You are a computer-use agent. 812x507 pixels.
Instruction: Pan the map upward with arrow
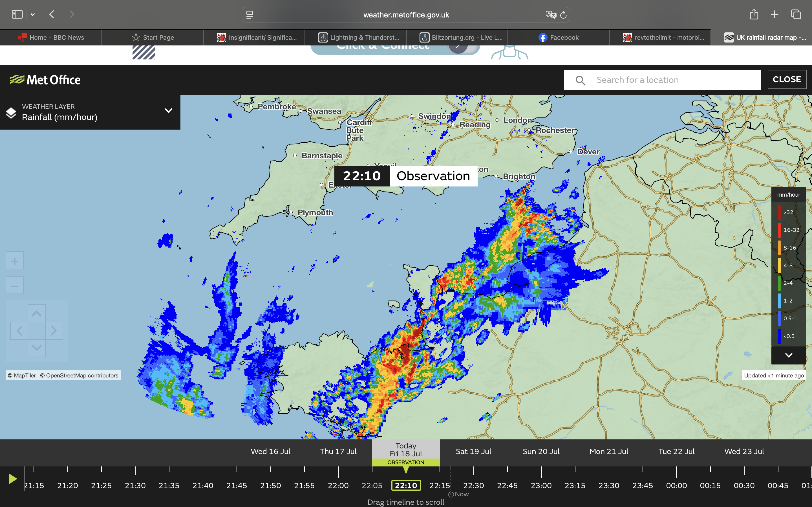tap(37, 313)
